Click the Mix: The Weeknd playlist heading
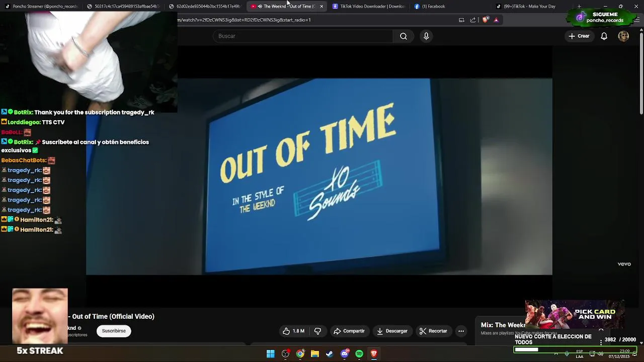This screenshot has height=362, width=644. pos(503,325)
